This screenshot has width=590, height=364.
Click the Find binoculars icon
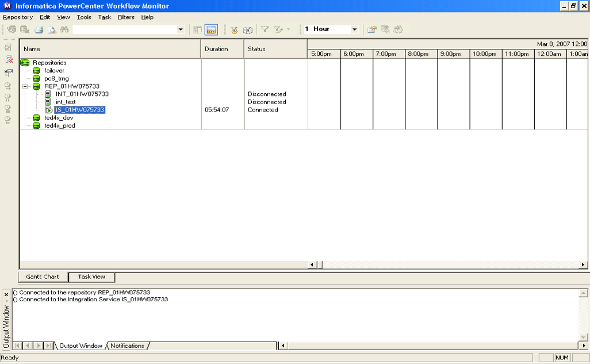point(65,29)
